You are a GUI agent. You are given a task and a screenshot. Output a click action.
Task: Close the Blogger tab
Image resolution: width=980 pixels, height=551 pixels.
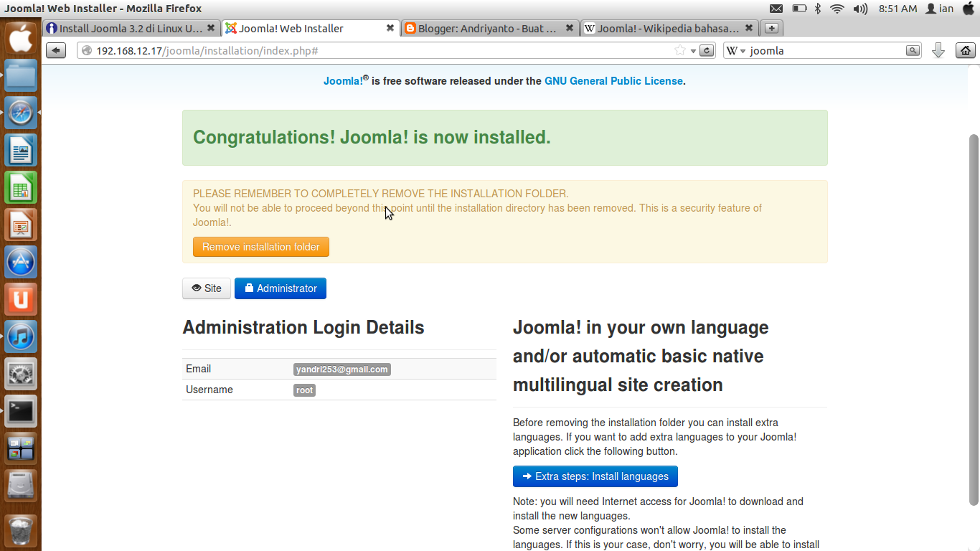tap(570, 28)
